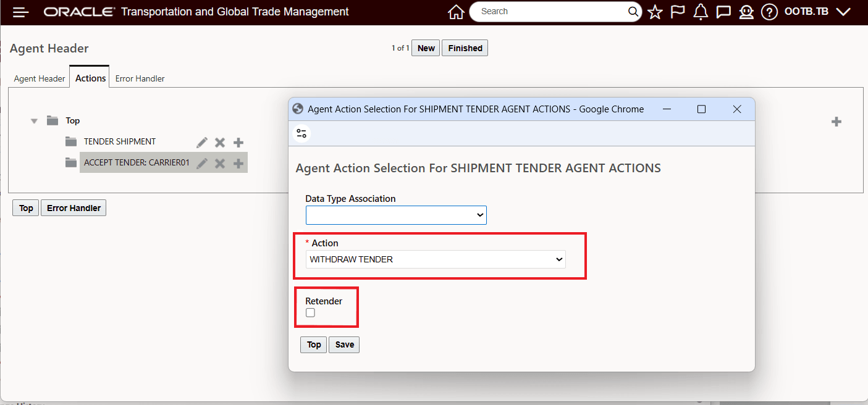868x405 pixels.
Task: Open site settings icon in popup
Action: point(301,133)
